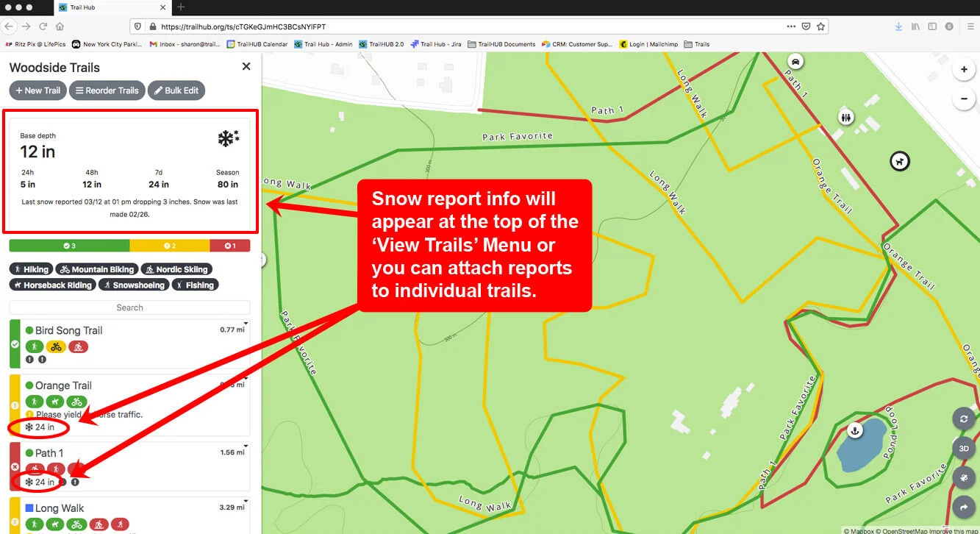Click the Reorder Trails button
The height and width of the screenshot is (534, 980).
pos(107,90)
